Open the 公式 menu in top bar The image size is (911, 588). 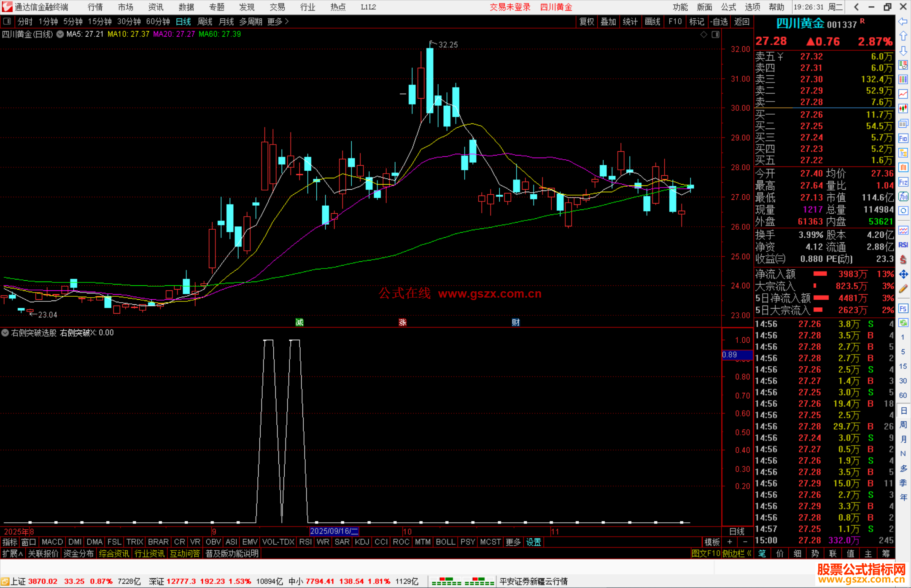(728, 7)
